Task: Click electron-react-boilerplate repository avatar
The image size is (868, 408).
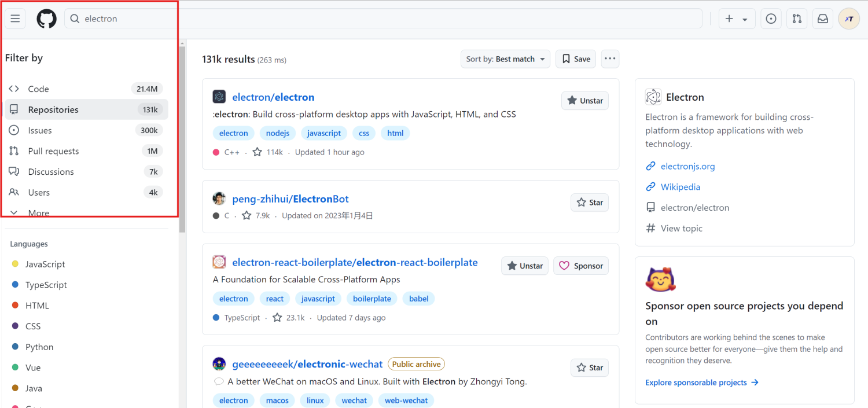Action: [219, 262]
